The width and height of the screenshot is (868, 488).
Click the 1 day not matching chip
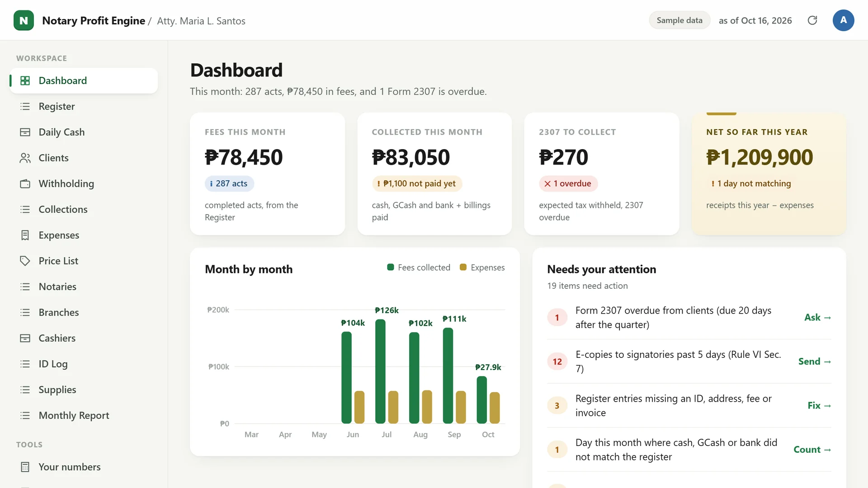click(x=751, y=183)
